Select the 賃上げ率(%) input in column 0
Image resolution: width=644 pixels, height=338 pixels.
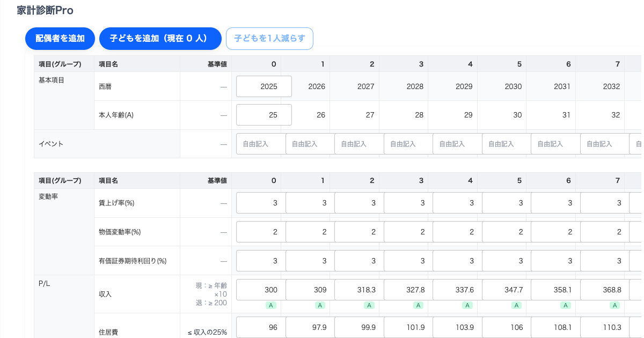261,203
